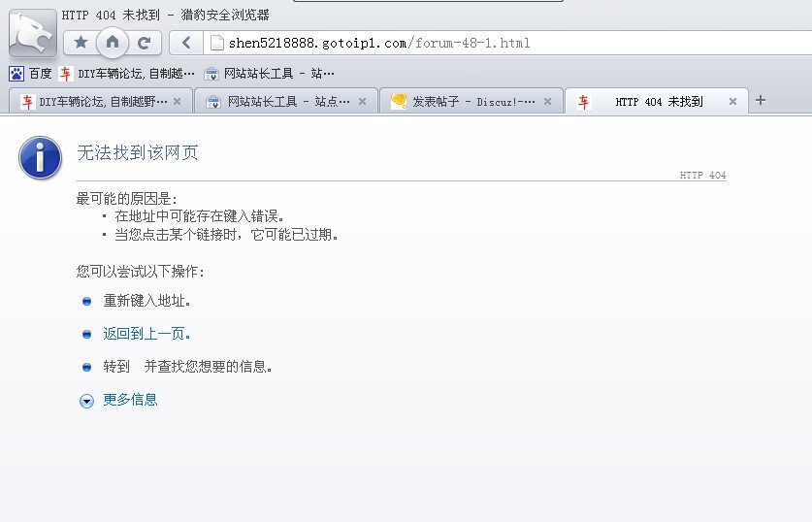Click the 返回到上一页 link
The height and width of the screenshot is (522, 812).
point(147,334)
